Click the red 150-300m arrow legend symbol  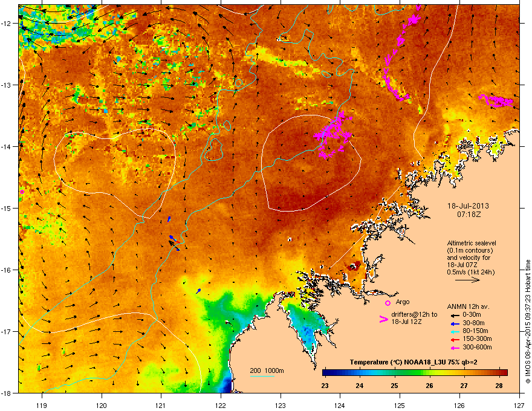coord(455,340)
